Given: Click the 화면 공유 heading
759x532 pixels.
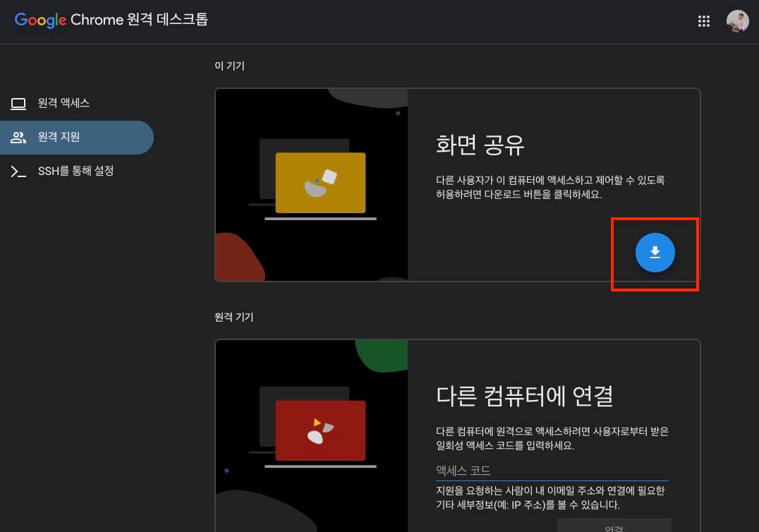Looking at the screenshot, I should (480, 145).
